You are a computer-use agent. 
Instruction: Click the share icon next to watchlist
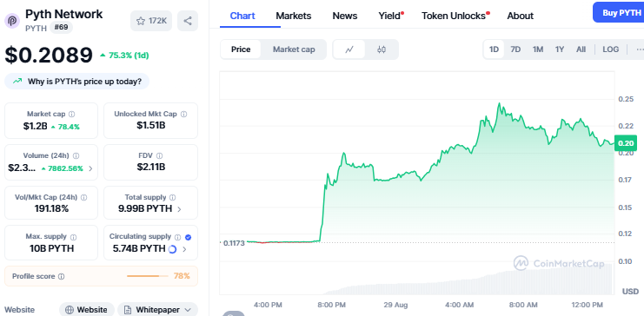[188, 21]
